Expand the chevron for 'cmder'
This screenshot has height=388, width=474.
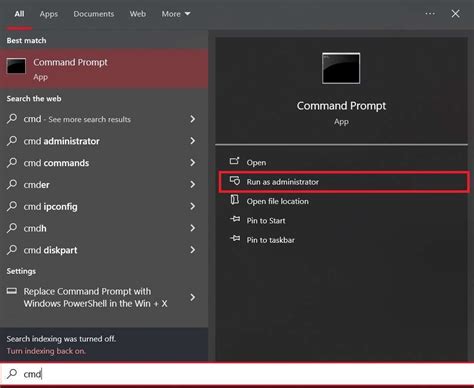pos(193,184)
